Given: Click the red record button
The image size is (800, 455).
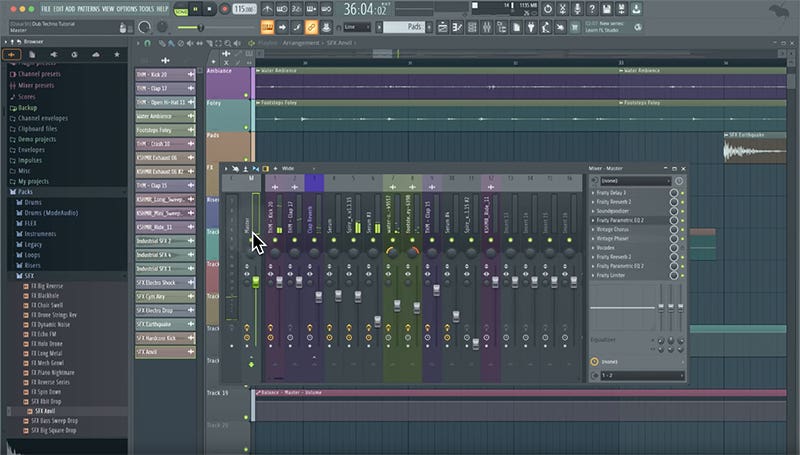Looking at the screenshot, I should click(x=224, y=9).
